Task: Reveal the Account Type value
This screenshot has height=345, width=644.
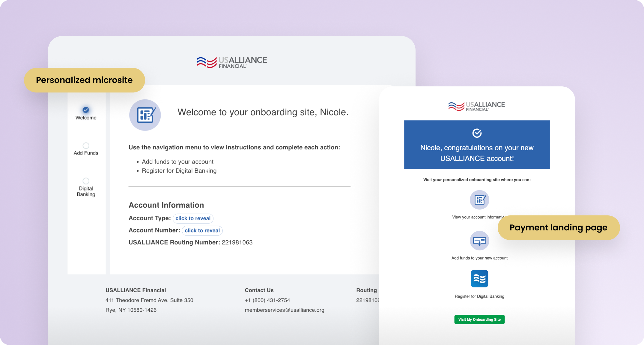Action: tap(193, 218)
